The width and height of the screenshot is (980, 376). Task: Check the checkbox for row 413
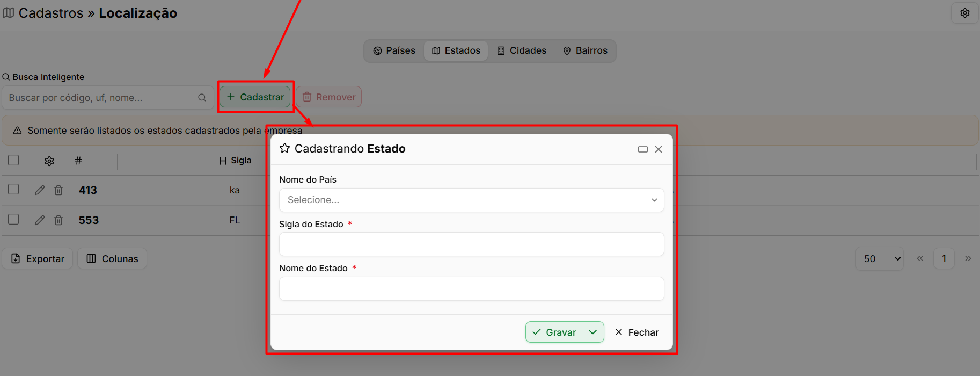tap(13, 189)
